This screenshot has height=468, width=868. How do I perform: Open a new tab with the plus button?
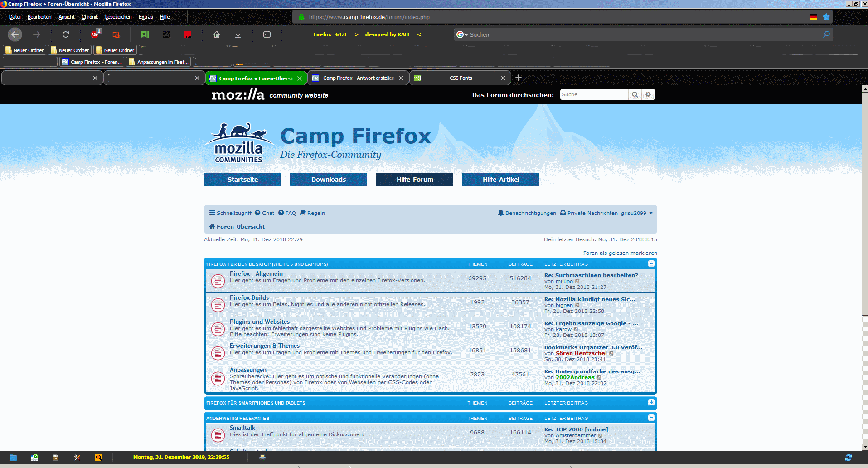[x=519, y=78]
